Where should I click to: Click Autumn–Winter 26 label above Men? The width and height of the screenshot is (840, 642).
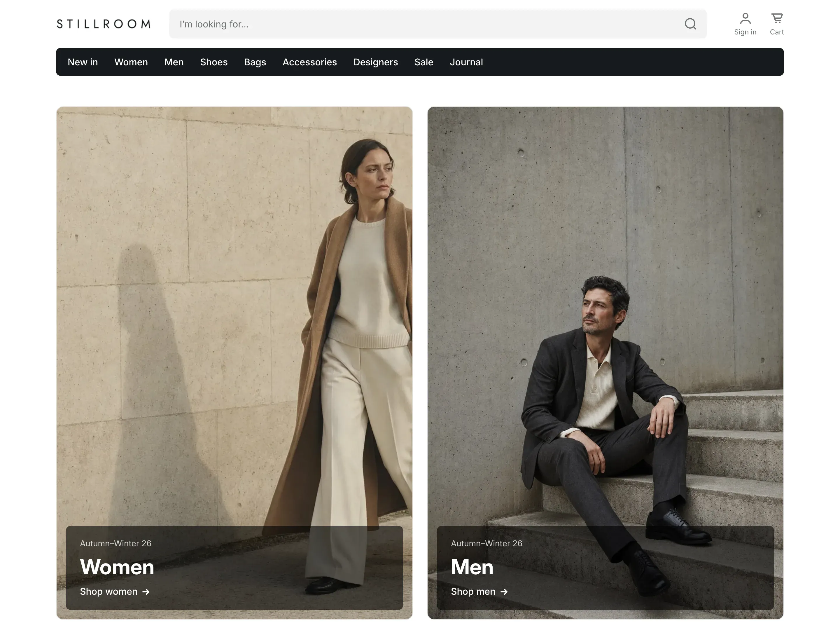click(x=486, y=543)
